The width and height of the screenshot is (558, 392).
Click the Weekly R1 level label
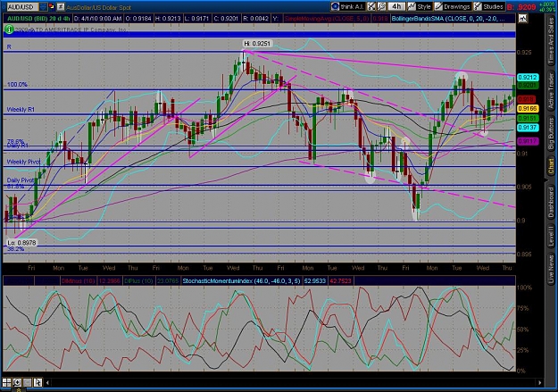click(21, 110)
